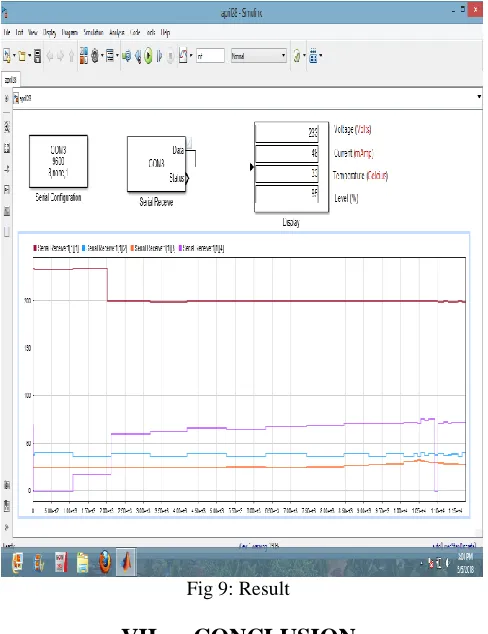
Task: Click the Annotation icon in left palette
Action: 7,190
